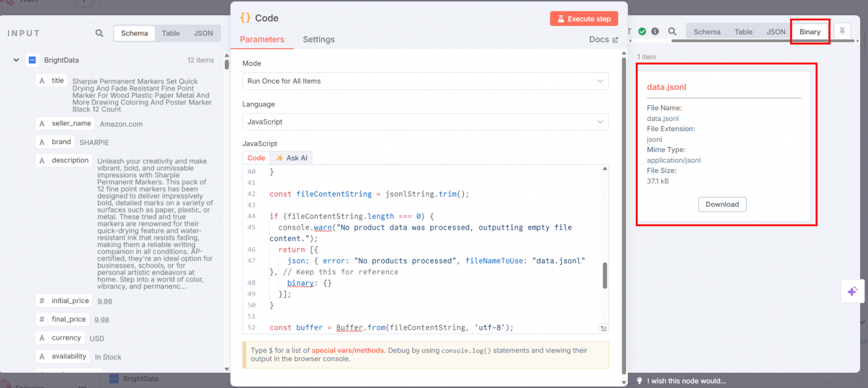Viewport: 868px width, 388px height.
Task: Click the Execute step button
Action: (x=584, y=18)
